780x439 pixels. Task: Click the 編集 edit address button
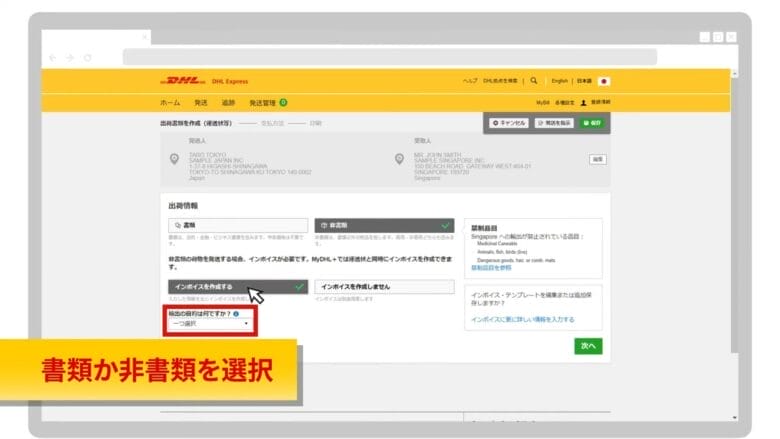tap(597, 159)
